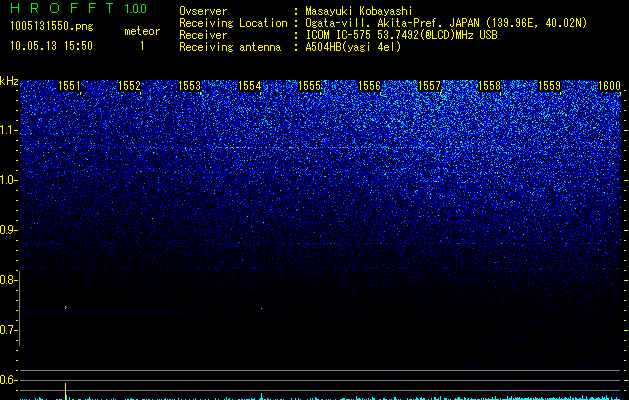Screen dimensions: 629x400
Task: Click the 1.0 kHz axis label
Action: [8, 180]
